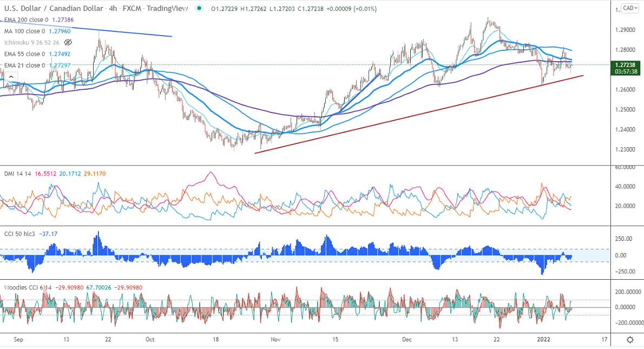Click the CCI 50 hlc3 indicator title
This screenshot has height=349, width=644.
pos(19,234)
